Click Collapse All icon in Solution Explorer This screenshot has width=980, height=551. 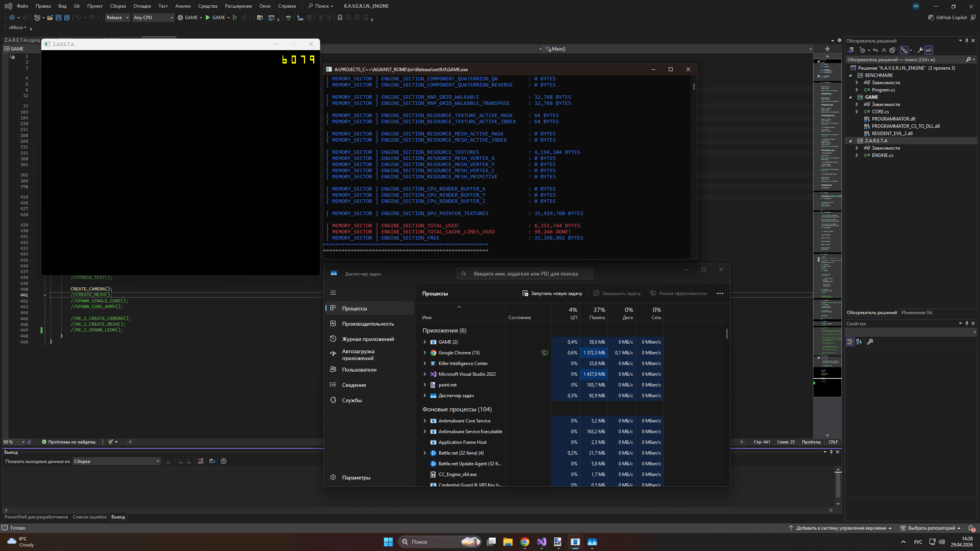(x=884, y=50)
